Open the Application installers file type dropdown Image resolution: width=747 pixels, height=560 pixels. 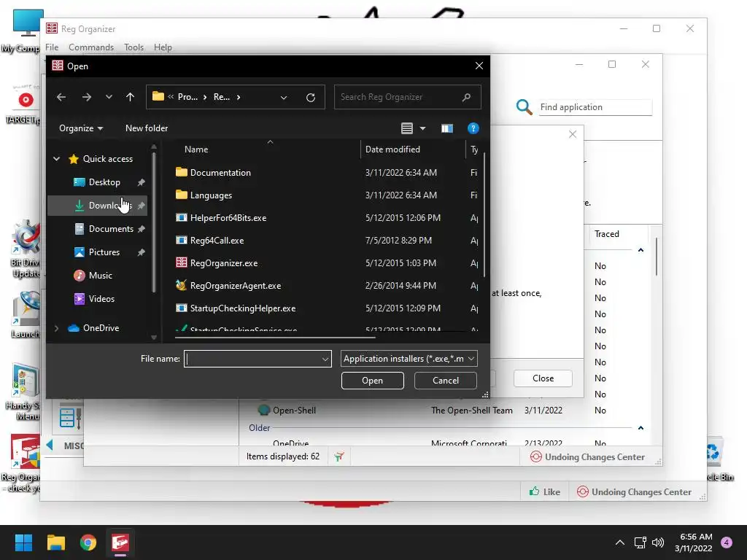point(409,359)
